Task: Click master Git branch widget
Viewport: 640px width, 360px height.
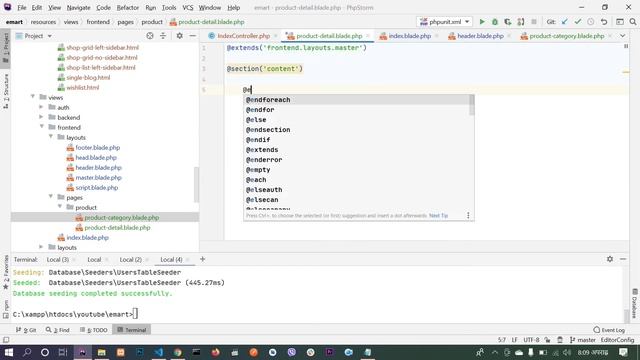Action: [x=583, y=340]
